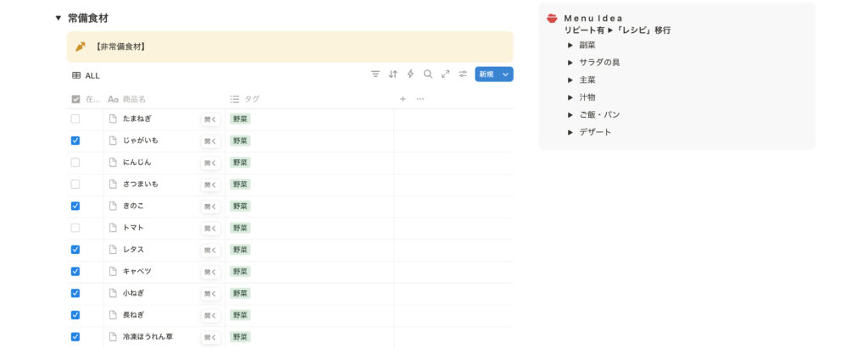Add a property with the plus icon

pos(403,99)
